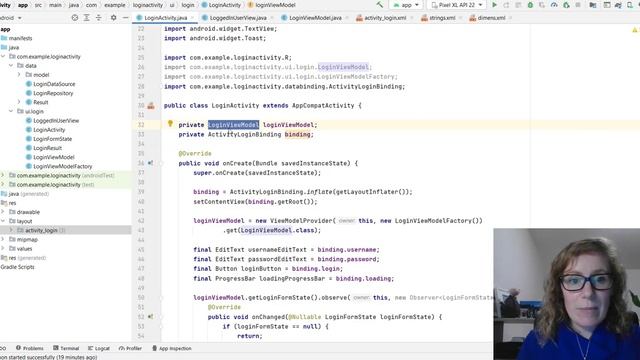640x360 pixels.
Task: Open the Pixel XL API 22 device dropdown
Action: 457,5
